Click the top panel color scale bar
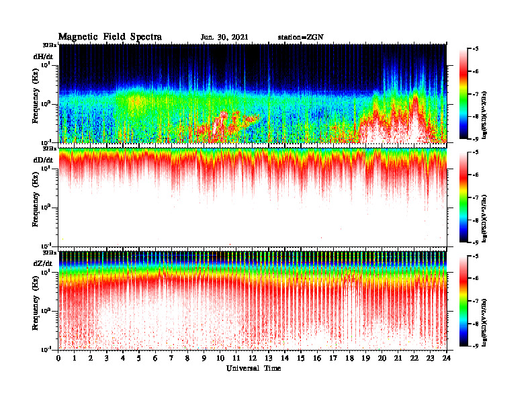This screenshot has width=532, height=411. coord(463,94)
